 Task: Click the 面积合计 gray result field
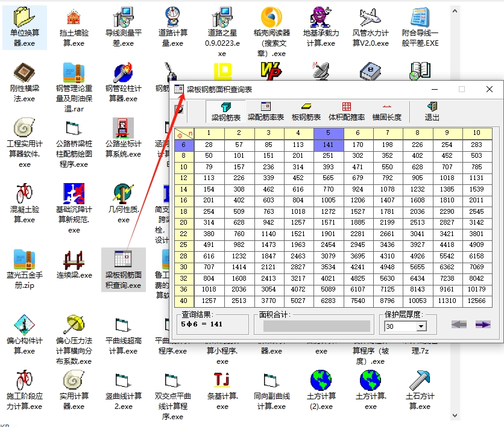(317, 326)
